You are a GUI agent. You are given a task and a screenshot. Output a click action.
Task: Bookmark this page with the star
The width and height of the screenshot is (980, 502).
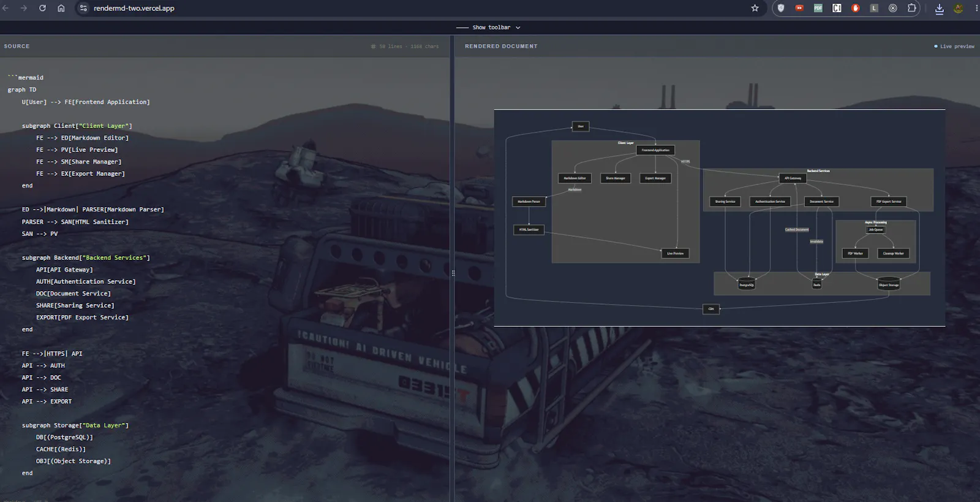[x=755, y=8]
